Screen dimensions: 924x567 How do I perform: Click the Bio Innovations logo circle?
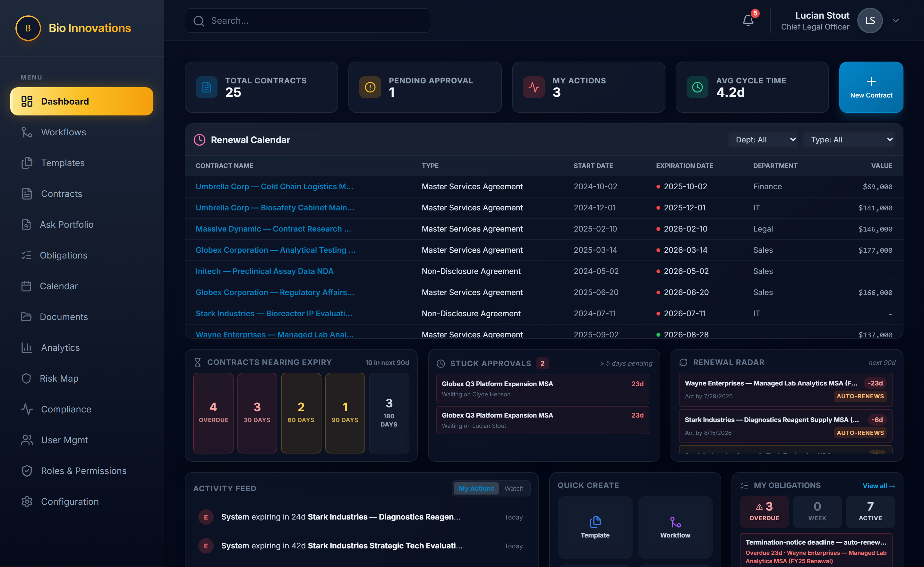[x=28, y=28]
